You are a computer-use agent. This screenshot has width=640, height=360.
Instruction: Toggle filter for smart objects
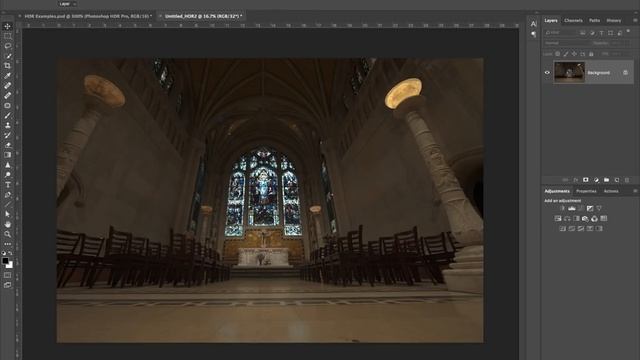tap(620, 33)
